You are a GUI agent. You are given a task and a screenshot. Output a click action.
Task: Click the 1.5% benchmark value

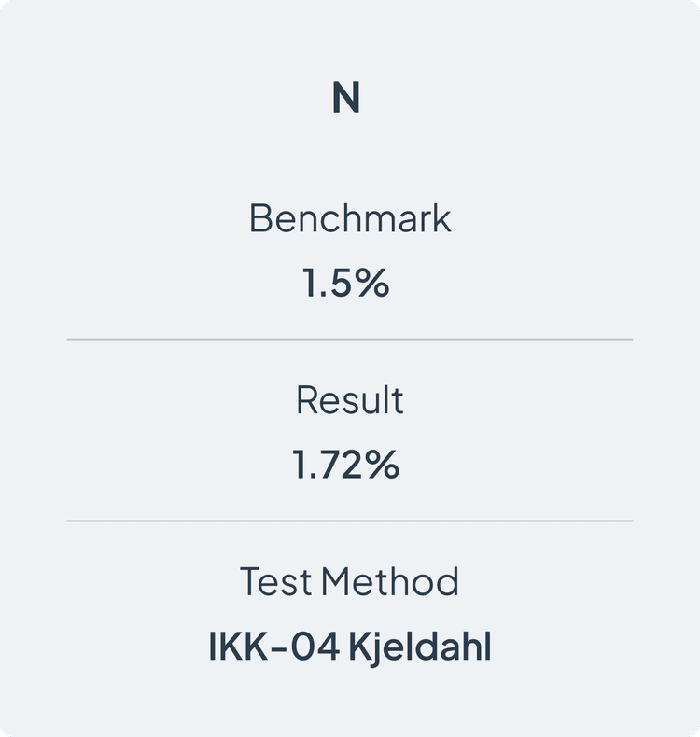pos(346,283)
